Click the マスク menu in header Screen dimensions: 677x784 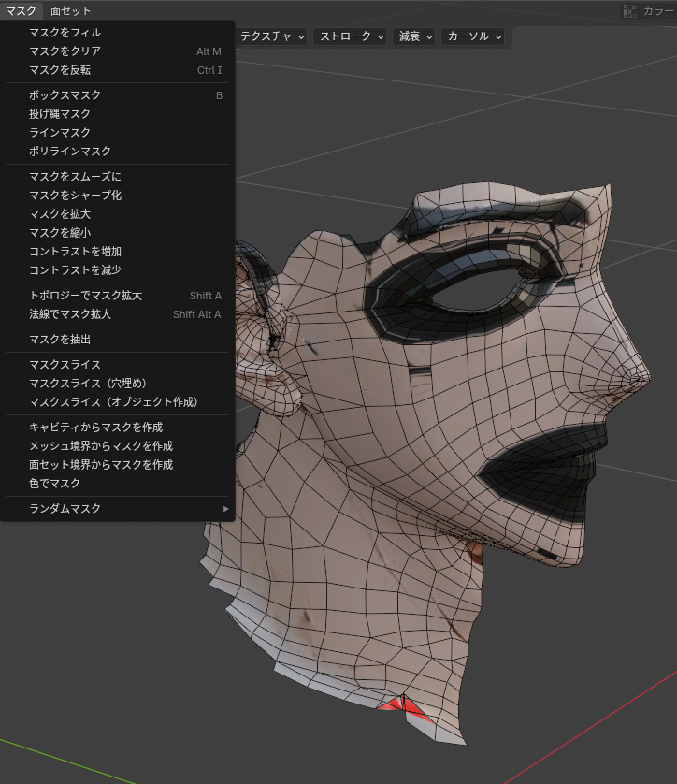pyautogui.click(x=22, y=11)
